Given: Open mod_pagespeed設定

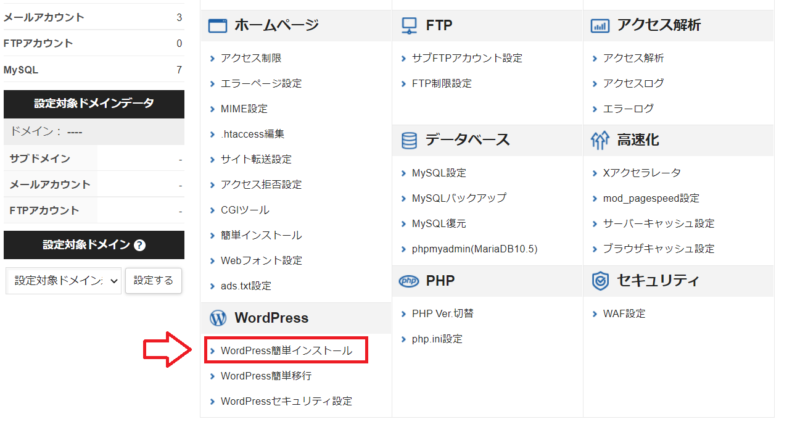Looking at the screenshot, I should point(651,198).
